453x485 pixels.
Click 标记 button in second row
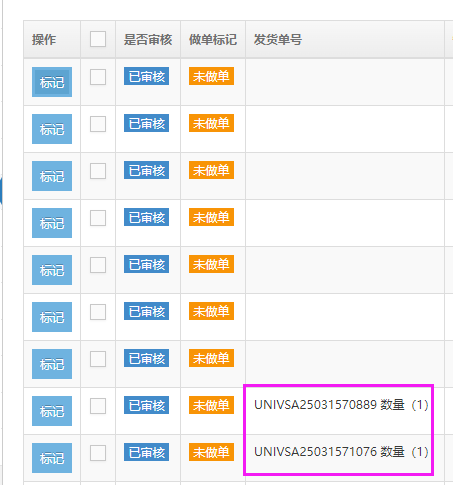tap(52, 129)
